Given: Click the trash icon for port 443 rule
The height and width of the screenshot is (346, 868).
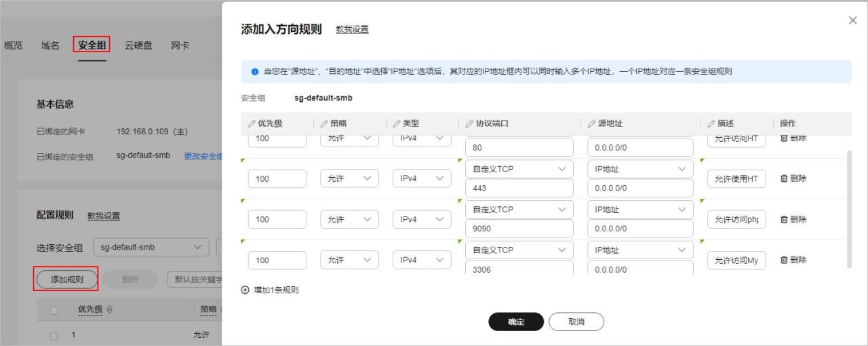Looking at the screenshot, I should 784,178.
